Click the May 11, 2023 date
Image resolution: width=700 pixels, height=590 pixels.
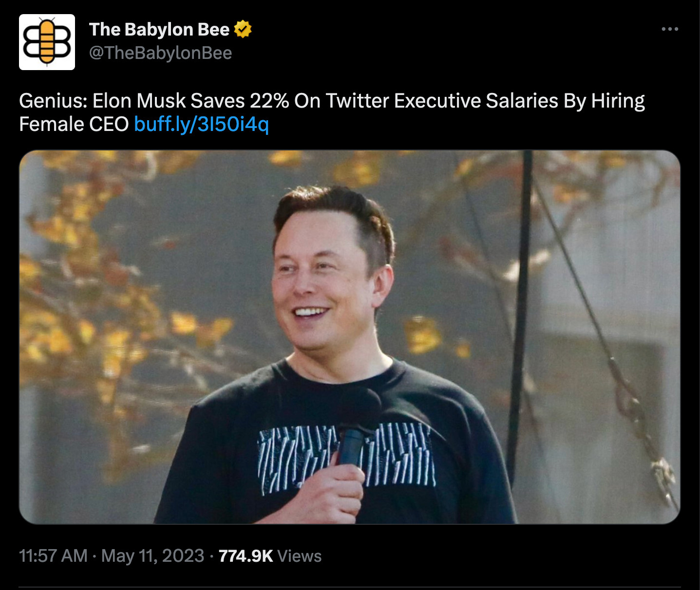tap(152, 556)
